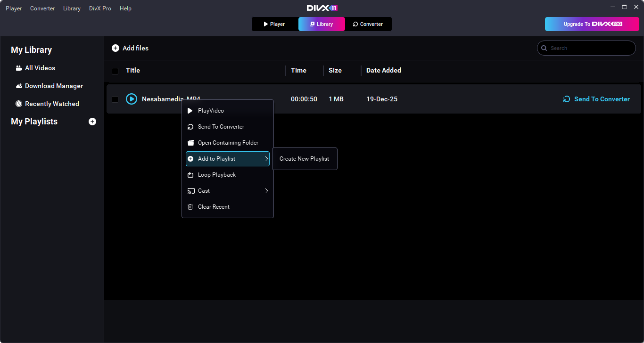
Task: Switch to the Converter tab
Action: (368, 24)
